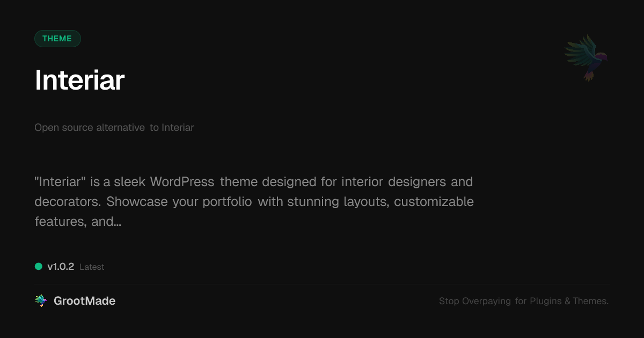Click "Stop Overpaying" in the footer tagline
The height and width of the screenshot is (338, 644).
[x=475, y=301]
